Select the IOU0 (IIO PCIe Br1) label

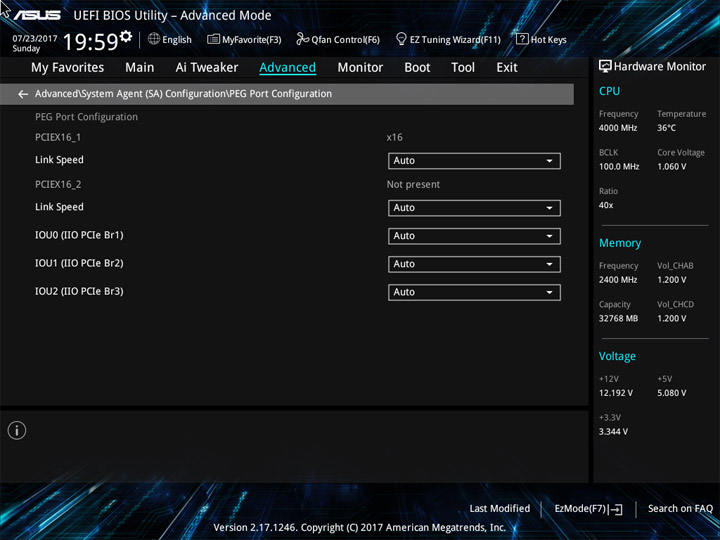pos(79,235)
